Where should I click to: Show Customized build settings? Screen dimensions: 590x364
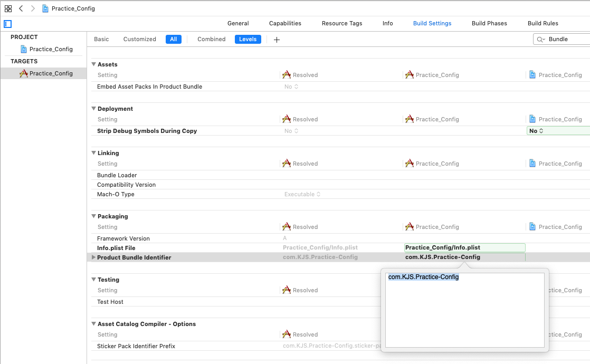pos(140,39)
